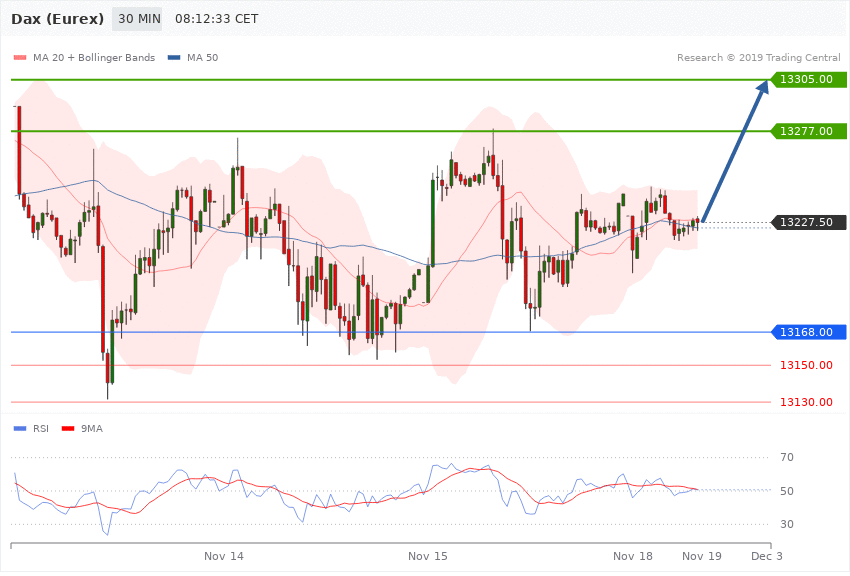Click the 13227.50 current price tag
Image resolution: width=850 pixels, height=576 pixels.
pyautogui.click(x=808, y=222)
